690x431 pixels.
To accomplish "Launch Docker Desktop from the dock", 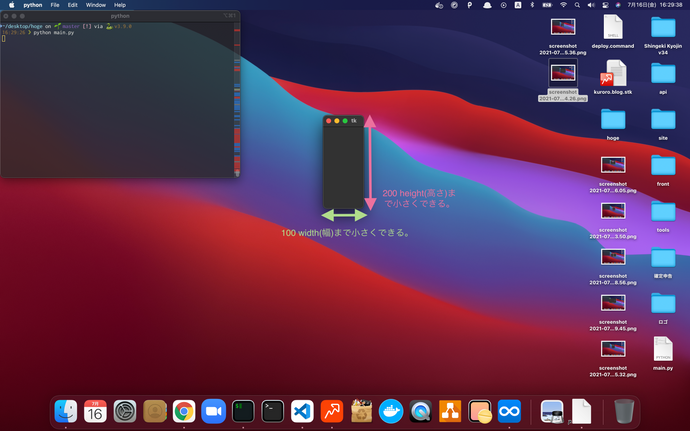I will point(391,411).
